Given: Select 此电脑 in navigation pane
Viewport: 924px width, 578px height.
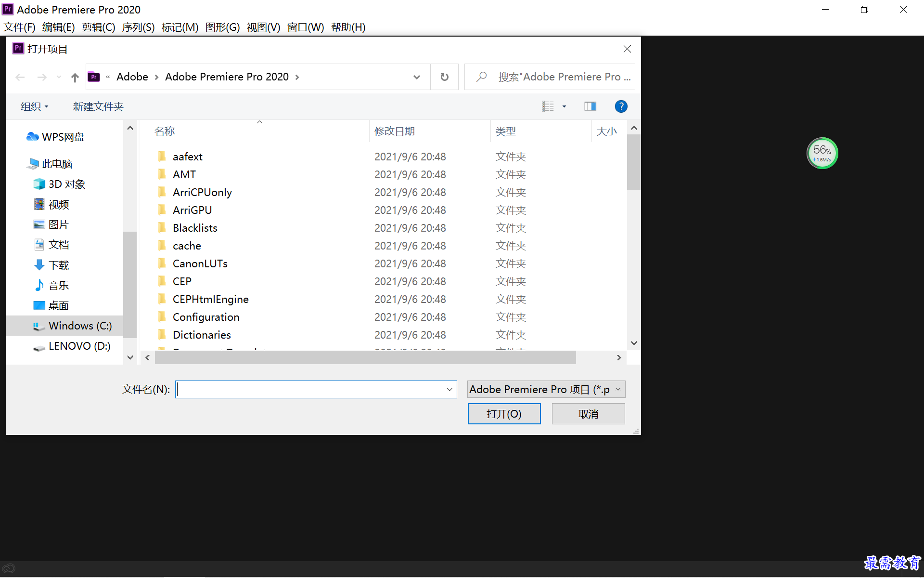Looking at the screenshot, I should click(x=50, y=164).
